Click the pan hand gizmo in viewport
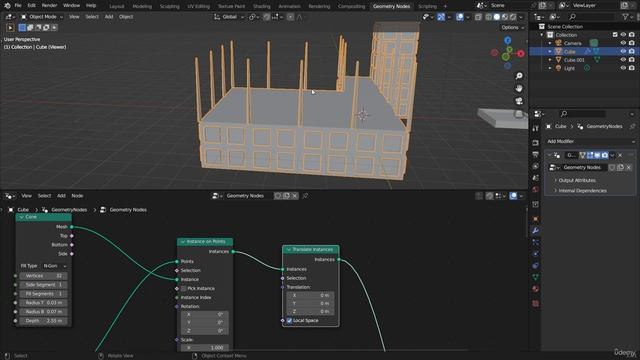Screen dimensions: 640x360 pos(519,88)
